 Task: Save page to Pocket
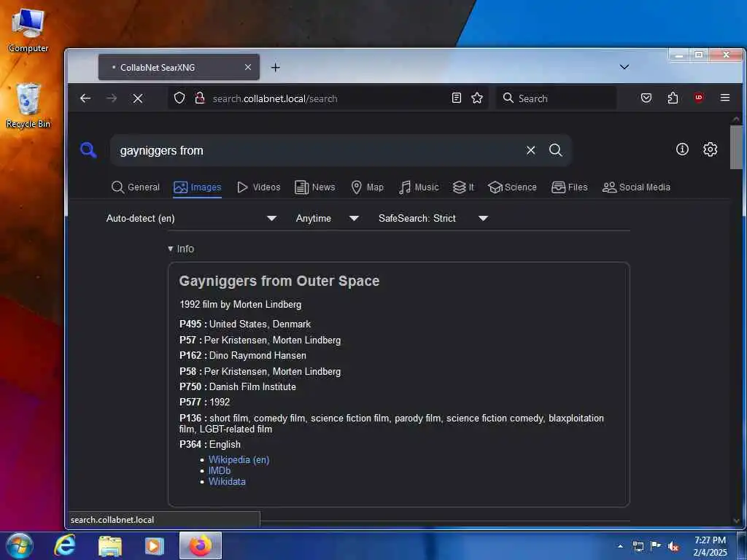pyautogui.click(x=646, y=98)
